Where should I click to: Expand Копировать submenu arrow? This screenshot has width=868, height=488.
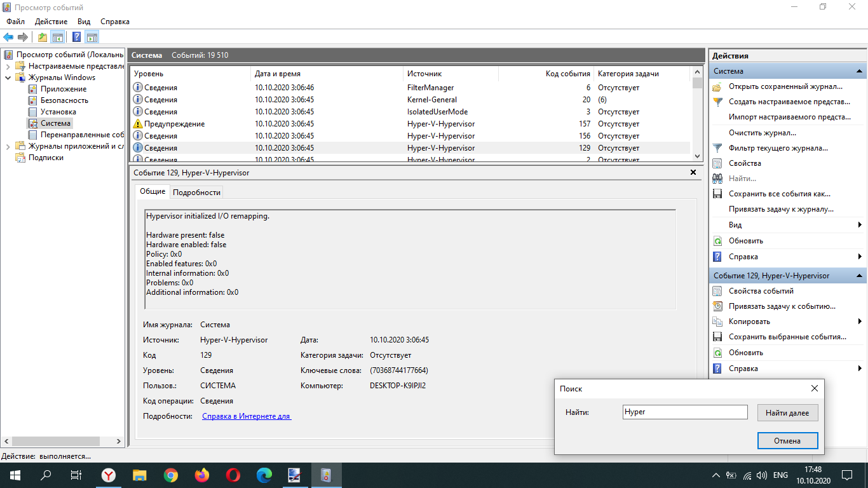coord(860,322)
